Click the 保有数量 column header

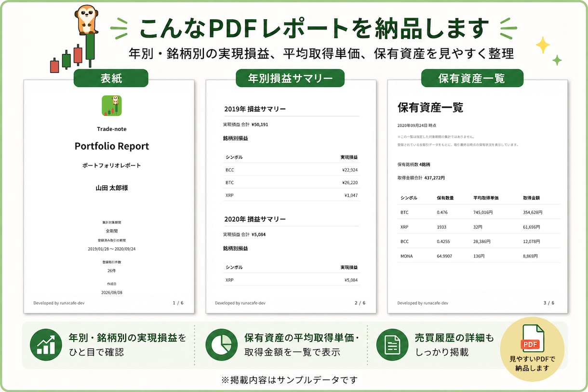pos(445,198)
